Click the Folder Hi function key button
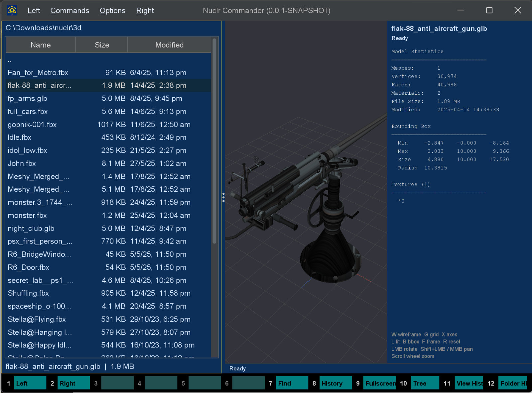This screenshot has width=532, height=393. pos(513,383)
